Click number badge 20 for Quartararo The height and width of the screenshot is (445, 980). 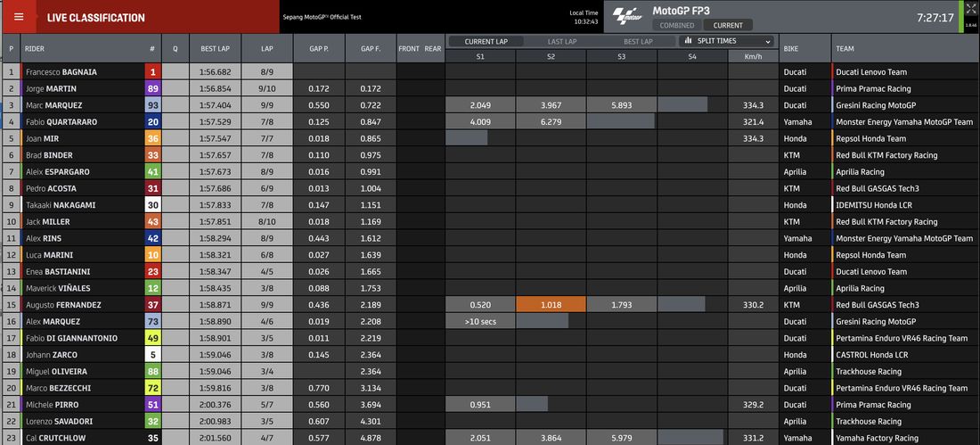pyautogui.click(x=152, y=122)
